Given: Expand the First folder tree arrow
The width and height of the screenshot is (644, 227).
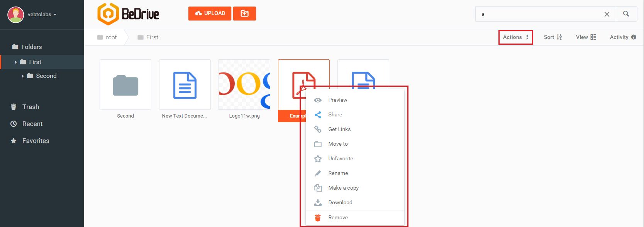Looking at the screenshot, I should pos(16,62).
